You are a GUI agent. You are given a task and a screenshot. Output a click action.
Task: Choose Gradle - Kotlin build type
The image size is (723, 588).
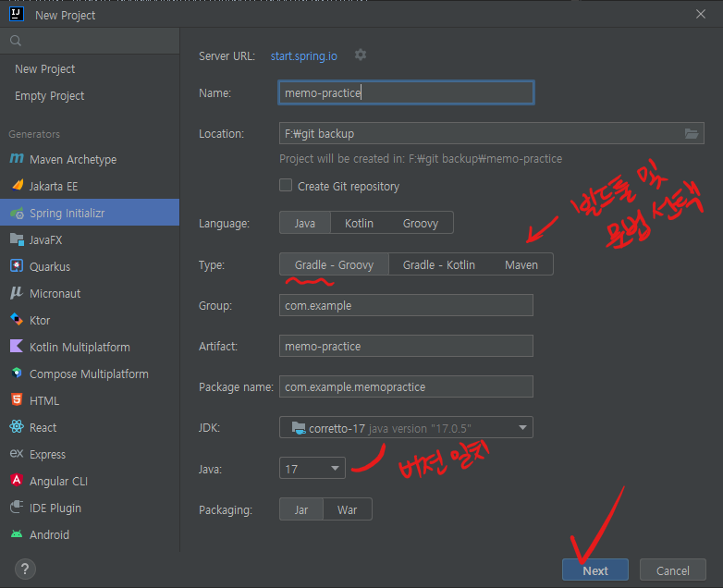pos(439,264)
